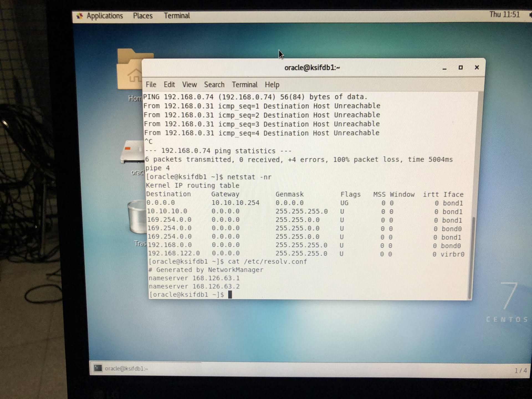Viewport: 532px width, 399px height.
Task: Open the terminal Help menu
Action: (272, 85)
